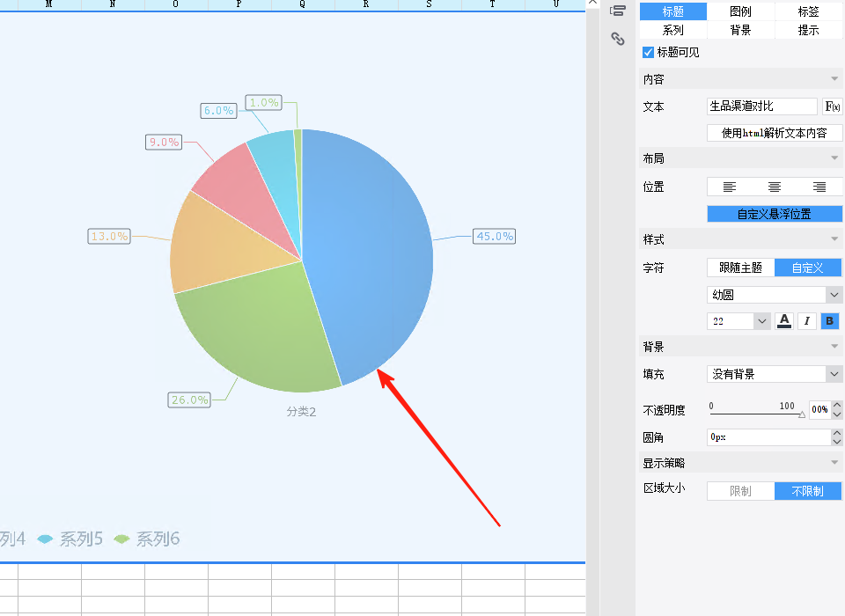Screen dimensions: 845x616
Task: Switch to the 图例 tab
Action: pos(740,11)
